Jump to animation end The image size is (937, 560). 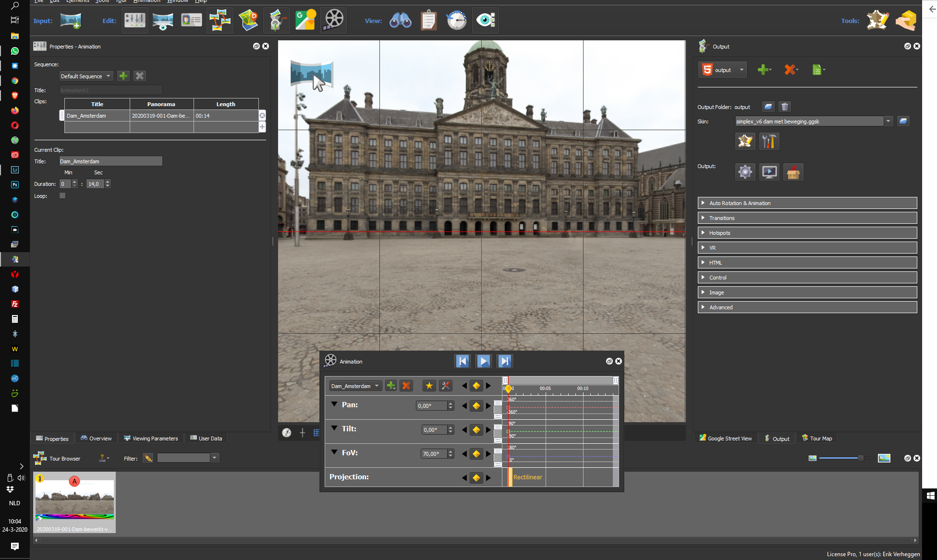(x=505, y=361)
